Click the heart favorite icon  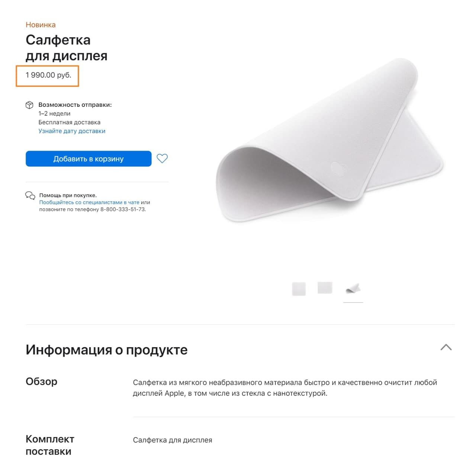(x=162, y=159)
